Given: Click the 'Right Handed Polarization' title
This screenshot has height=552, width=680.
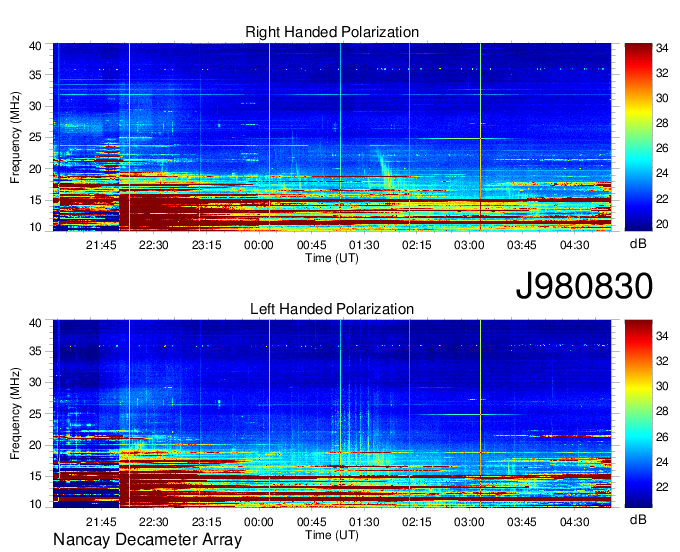Looking at the screenshot, I should [x=332, y=32].
